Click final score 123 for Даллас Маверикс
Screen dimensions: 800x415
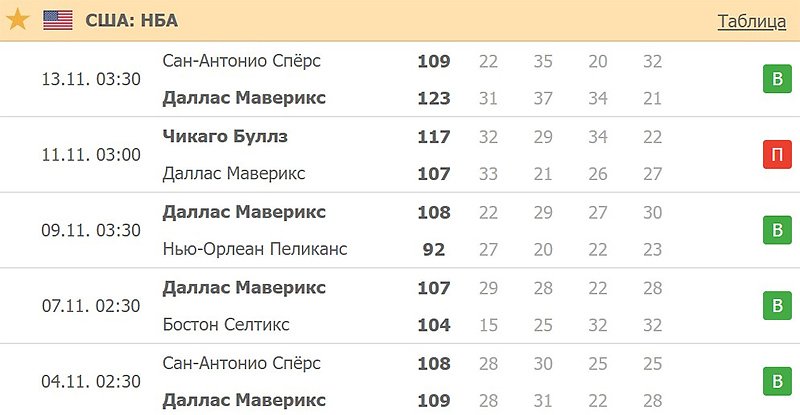(434, 98)
